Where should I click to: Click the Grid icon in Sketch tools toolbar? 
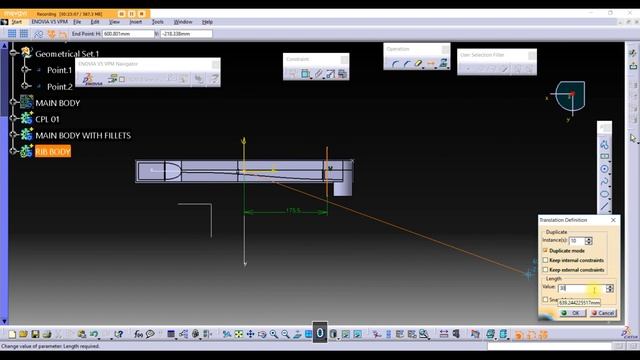12,34
